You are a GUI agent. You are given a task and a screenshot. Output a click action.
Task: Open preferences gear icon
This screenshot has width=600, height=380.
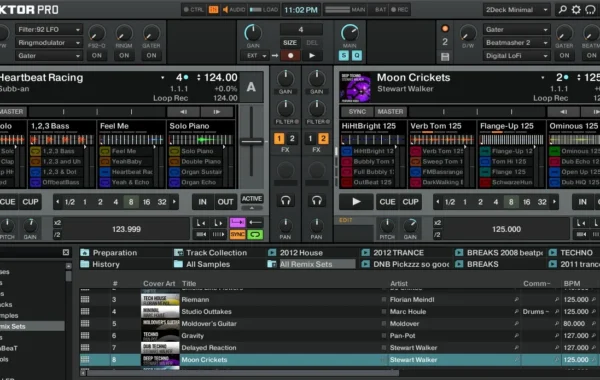(576, 10)
